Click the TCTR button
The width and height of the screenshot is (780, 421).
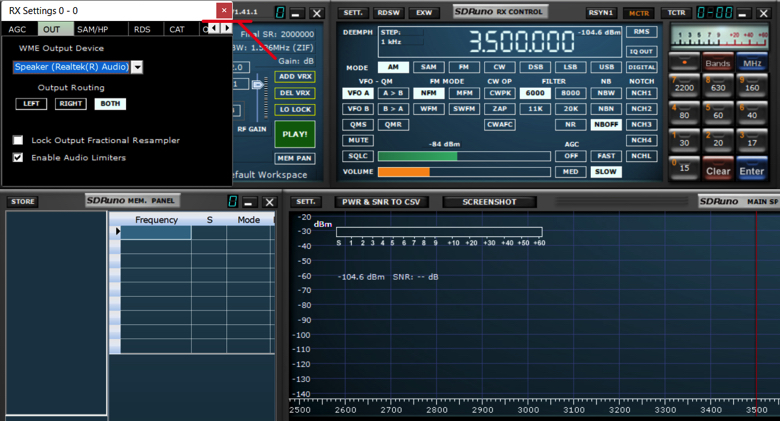(676, 13)
